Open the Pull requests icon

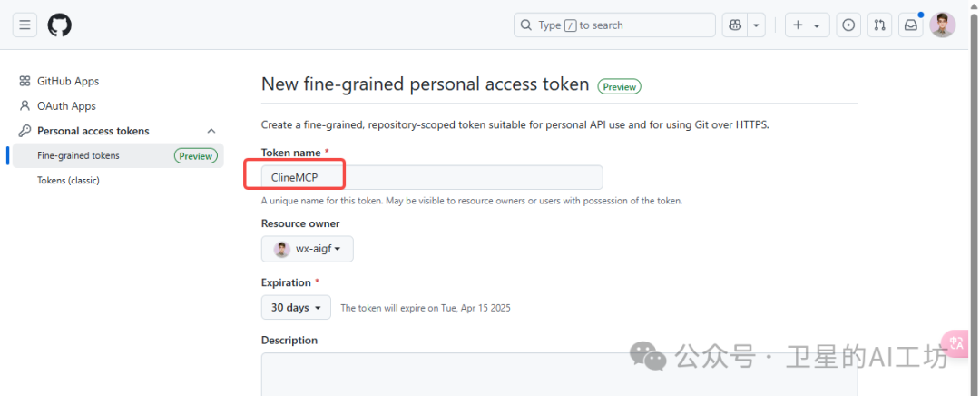coord(879,25)
